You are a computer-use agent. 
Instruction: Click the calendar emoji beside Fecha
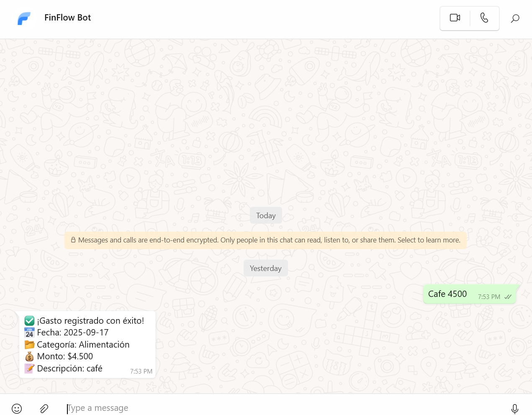tap(29, 333)
